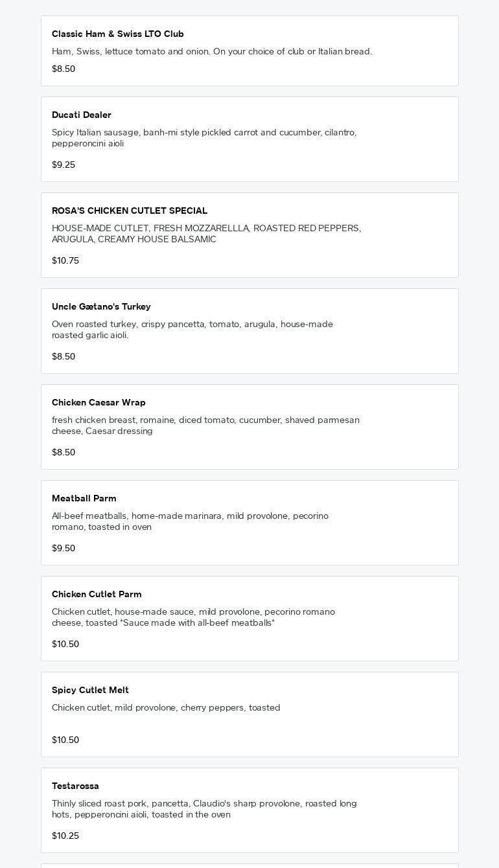Open the Meatball Parm item title
This screenshot has width=499, height=868.
[84, 498]
